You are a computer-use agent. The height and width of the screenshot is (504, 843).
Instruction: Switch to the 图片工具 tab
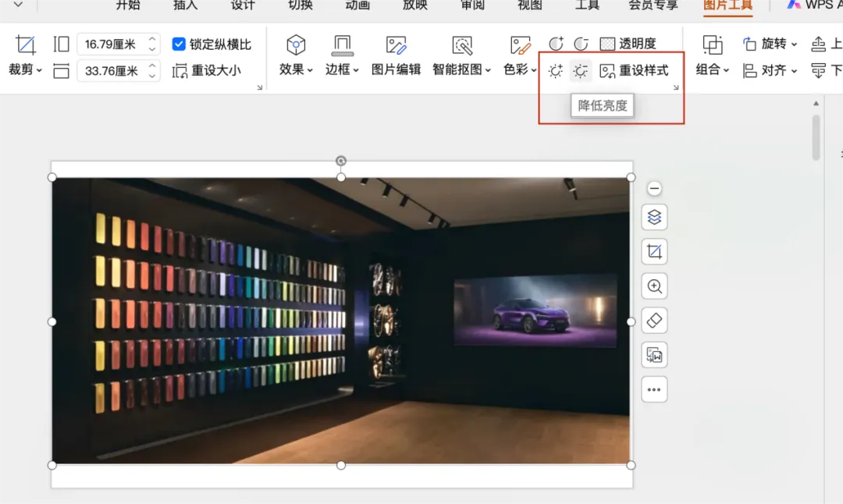point(728,5)
